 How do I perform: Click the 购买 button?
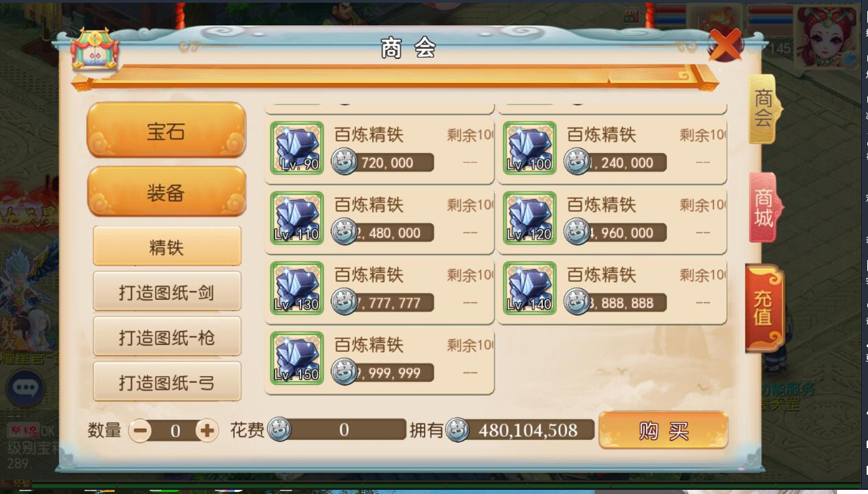[x=663, y=430]
